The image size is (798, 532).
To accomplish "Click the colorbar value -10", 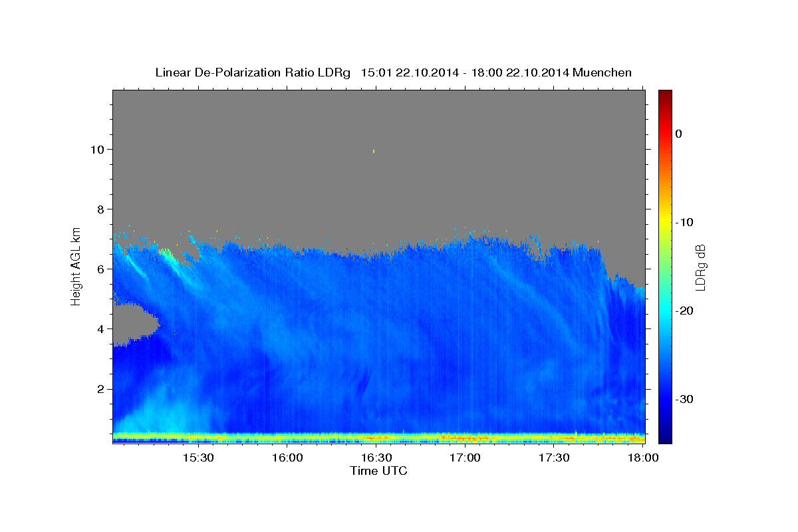I will tap(684, 222).
